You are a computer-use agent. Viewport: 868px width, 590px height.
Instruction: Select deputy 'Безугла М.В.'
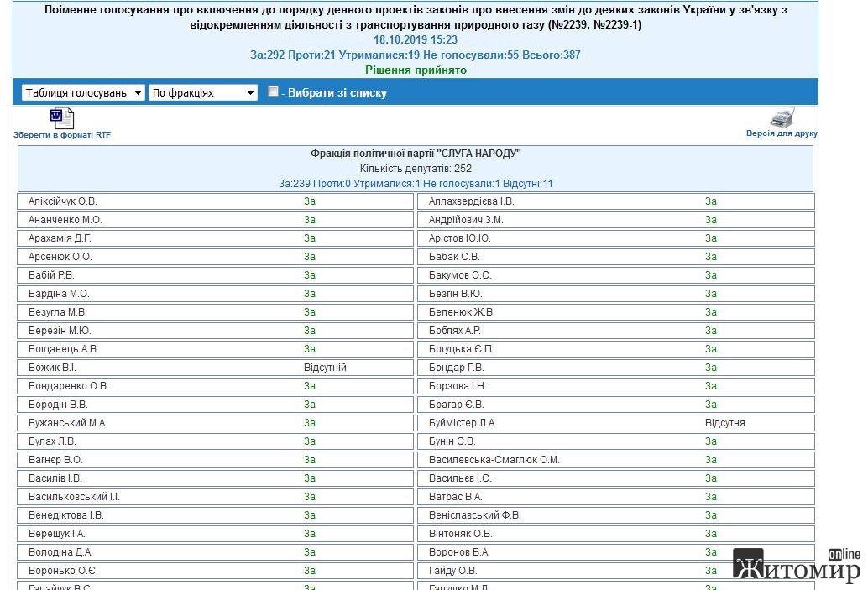click(x=58, y=312)
